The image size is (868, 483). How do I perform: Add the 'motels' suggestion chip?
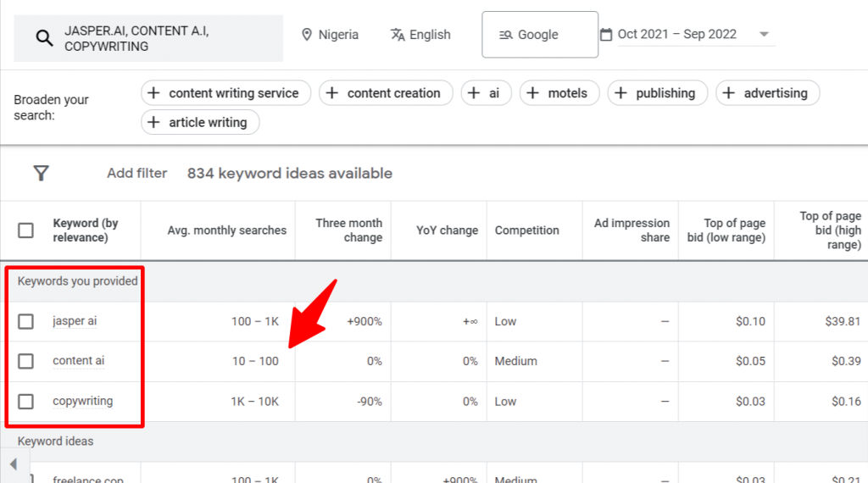(x=559, y=93)
